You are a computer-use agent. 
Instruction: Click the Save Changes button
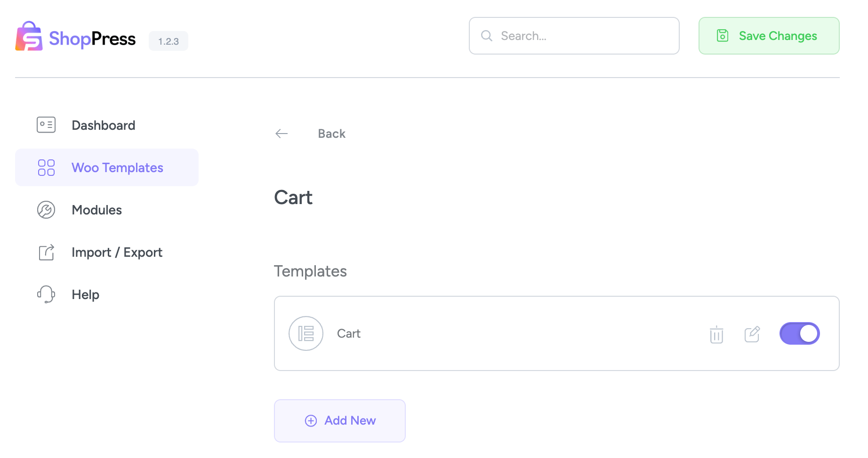tap(769, 35)
